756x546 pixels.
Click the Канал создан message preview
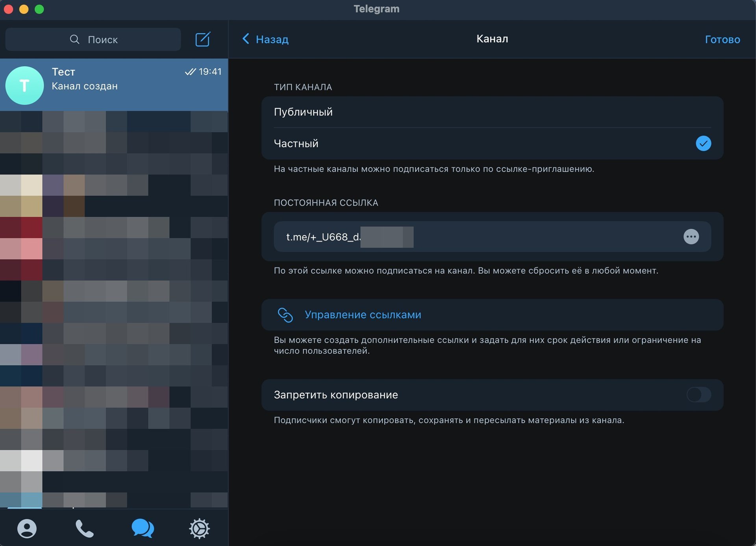pos(85,86)
